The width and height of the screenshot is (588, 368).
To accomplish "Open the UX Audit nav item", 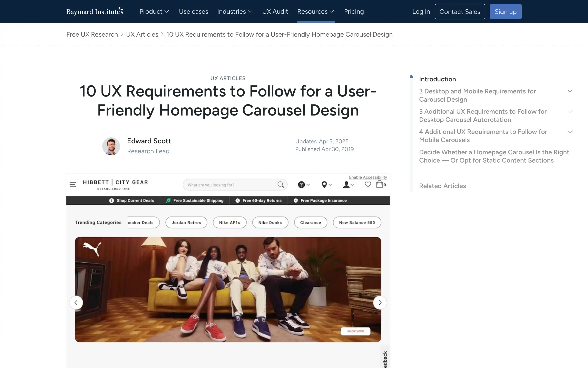I will point(275,11).
